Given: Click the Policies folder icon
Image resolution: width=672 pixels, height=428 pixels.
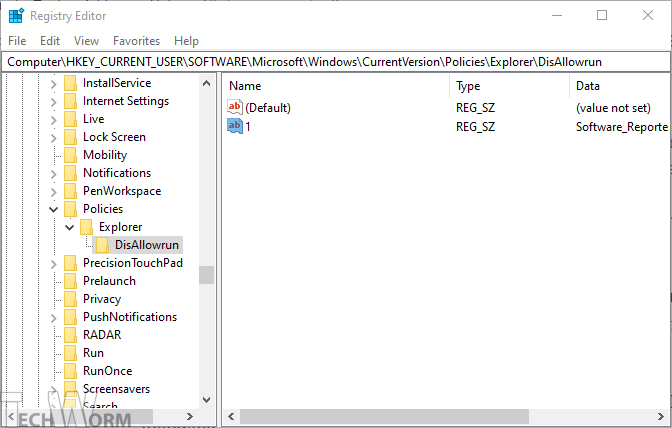Looking at the screenshot, I should tap(70, 209).
